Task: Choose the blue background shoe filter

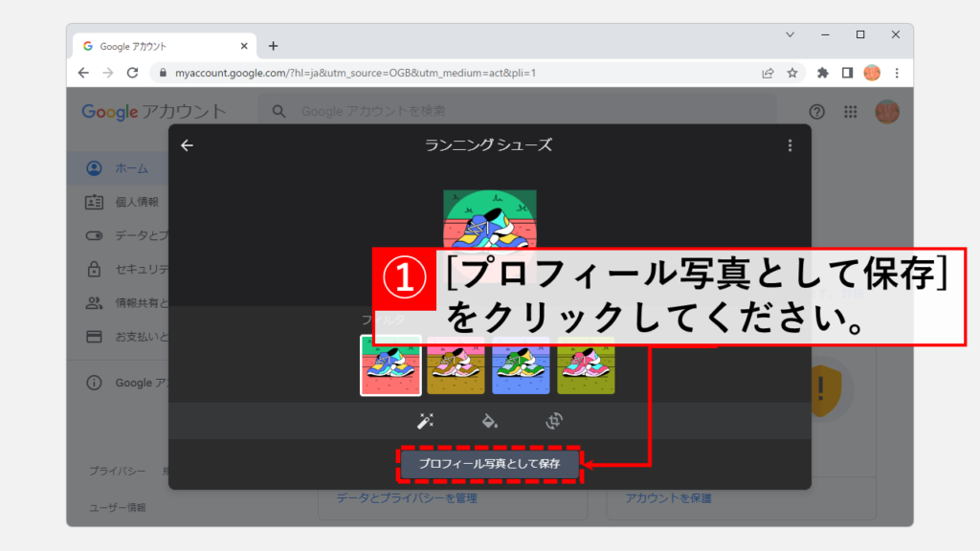Action: (521, 365)
